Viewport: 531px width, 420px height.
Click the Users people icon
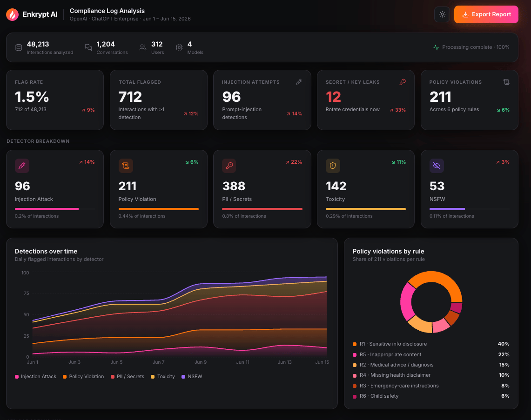(143, 48)
